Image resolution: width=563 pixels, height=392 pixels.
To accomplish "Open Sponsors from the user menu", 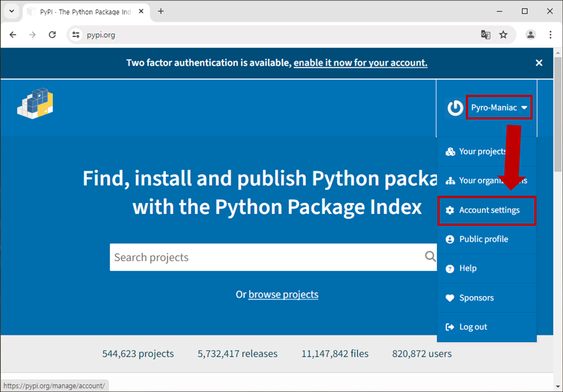I will coord(487,298).
